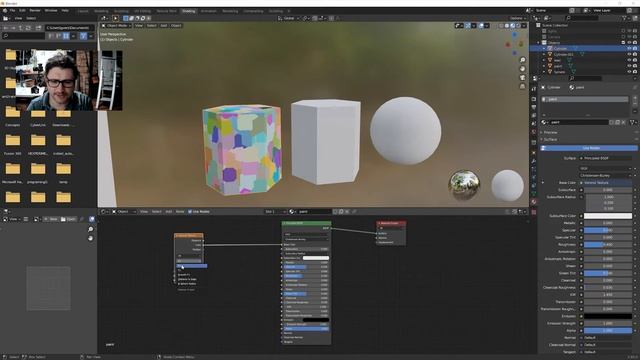Collapse the Objects collection in outliner
Image resolution: width=640 pixels, height=360 pixels.
(539, 42)
